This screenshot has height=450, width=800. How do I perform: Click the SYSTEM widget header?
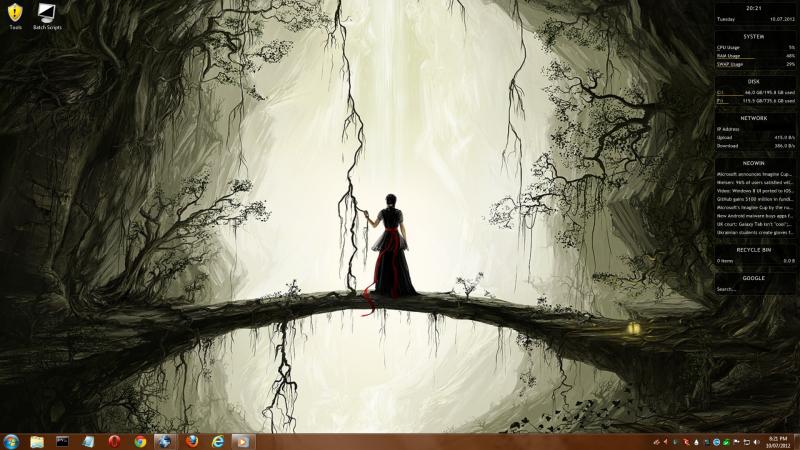pos(754,37)
